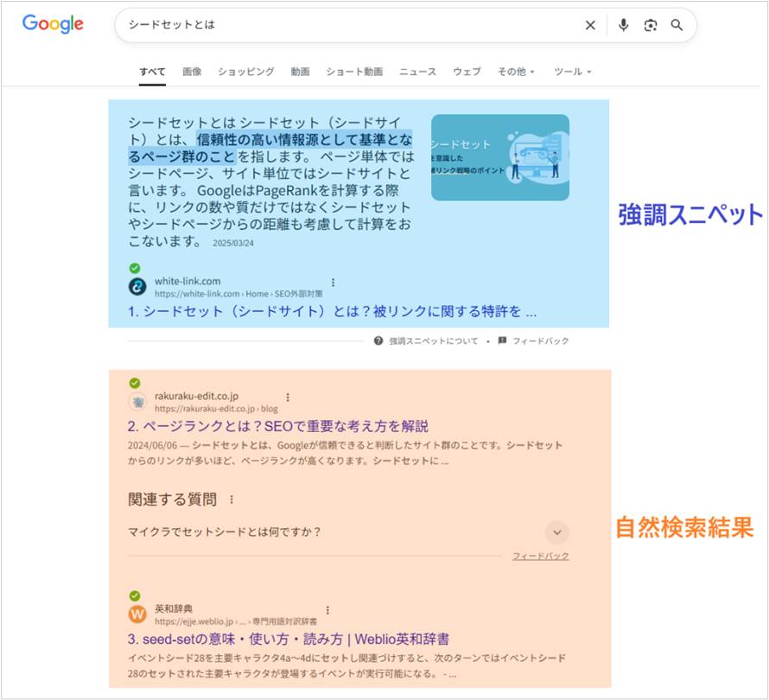Click the chevron for マイクラ question
The image size is (769, 700).
pos(557,532)
